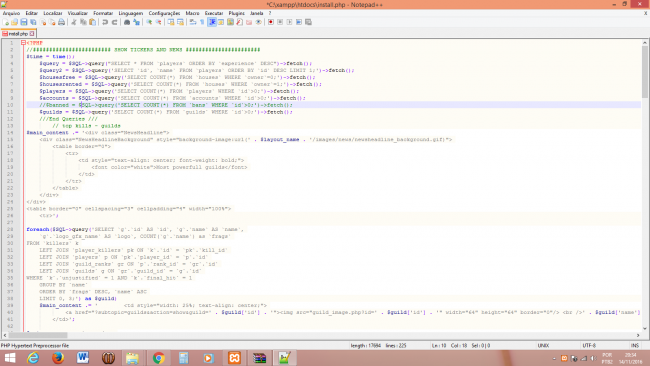Click the Close document toolbar icon
This screenshot has height=366, width=650.
tap(43, 22)
